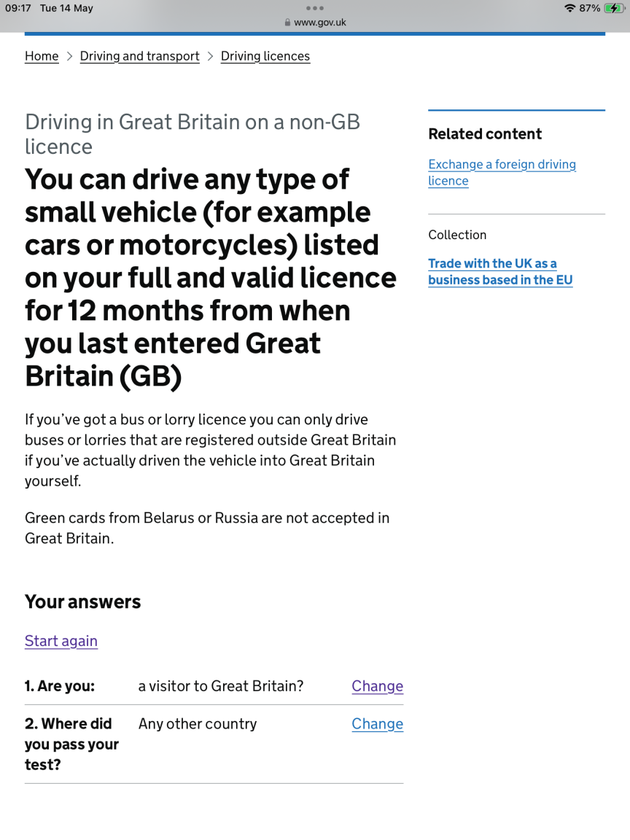Change the test country answer
Screen dimensions: 630x840
377,724
